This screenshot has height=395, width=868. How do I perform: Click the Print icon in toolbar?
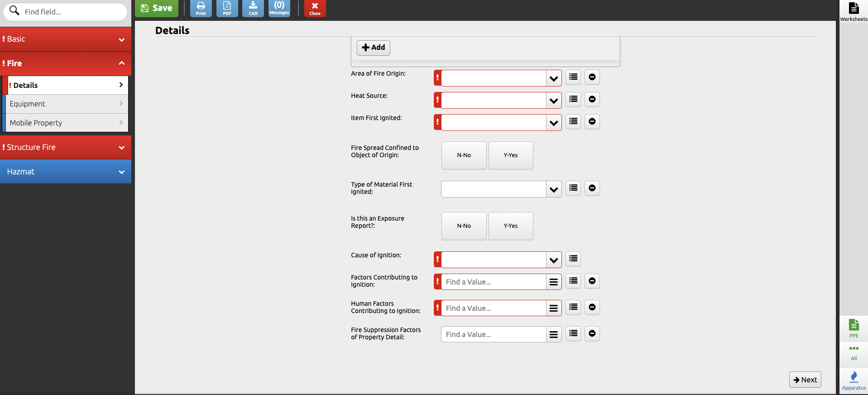click(201, 8)
